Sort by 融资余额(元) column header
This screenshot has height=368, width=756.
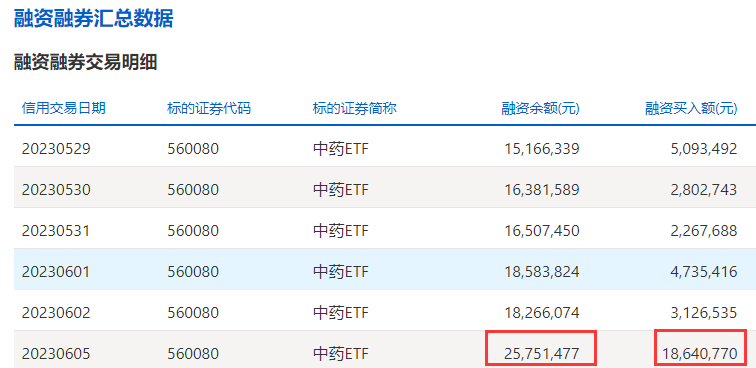click(540, 109)
